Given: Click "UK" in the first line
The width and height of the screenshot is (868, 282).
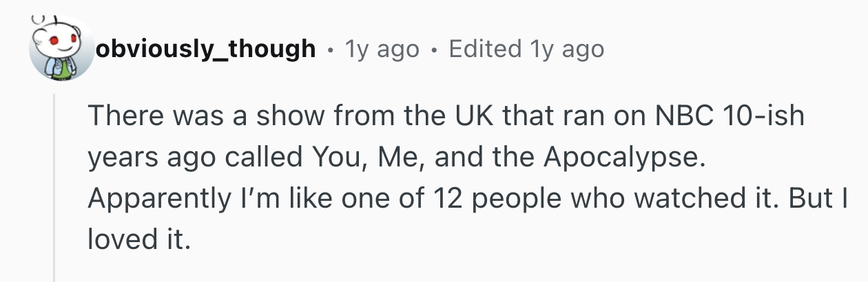Looking at the screenshot, I should point(473,116).
